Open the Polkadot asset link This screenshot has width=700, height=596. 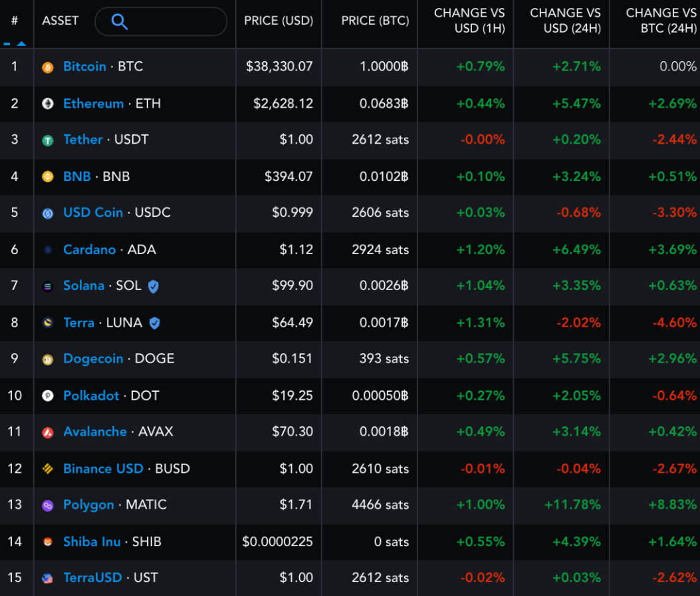(91, 395)
